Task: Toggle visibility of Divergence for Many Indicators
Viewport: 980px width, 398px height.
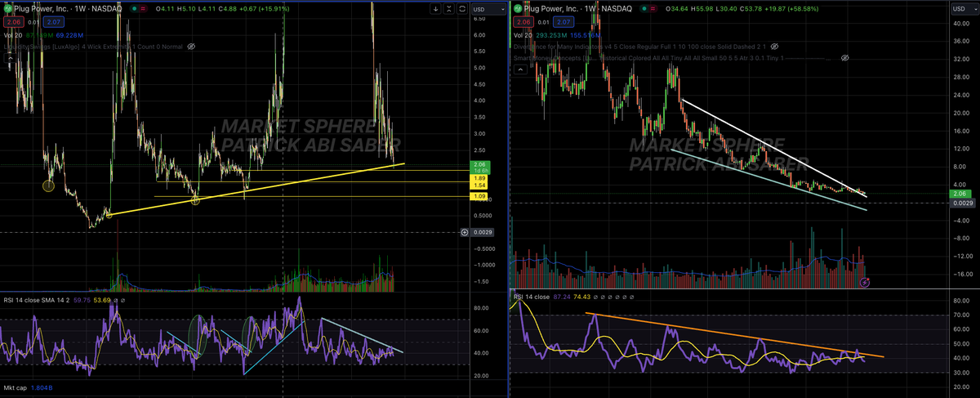Action: 774,47
